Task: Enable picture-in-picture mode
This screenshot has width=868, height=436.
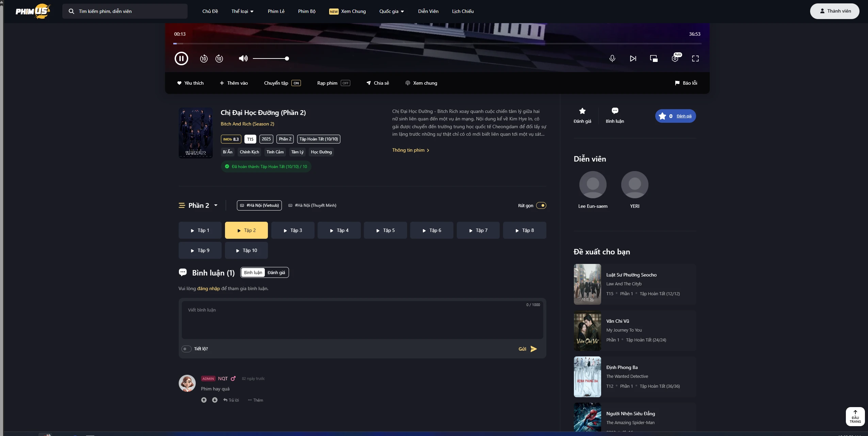Action: 654,58
